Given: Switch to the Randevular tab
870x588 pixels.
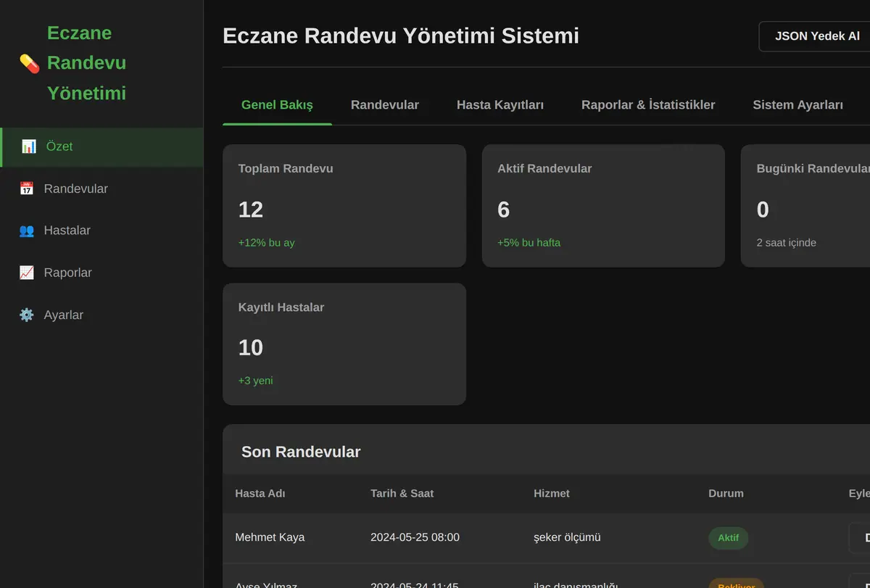Looking at the screenshot, I should [x=385, y=105].
